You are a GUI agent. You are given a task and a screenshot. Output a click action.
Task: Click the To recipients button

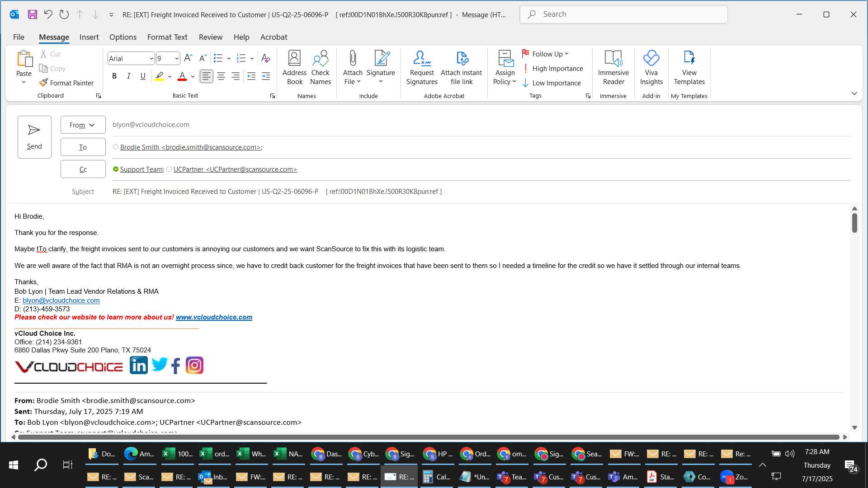[83, 147]
